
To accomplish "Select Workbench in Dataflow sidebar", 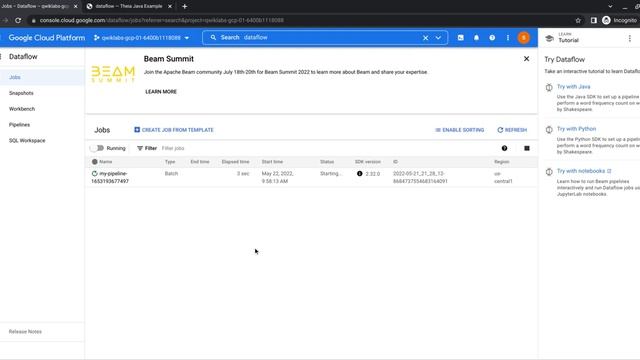I will tap(22, 109).
